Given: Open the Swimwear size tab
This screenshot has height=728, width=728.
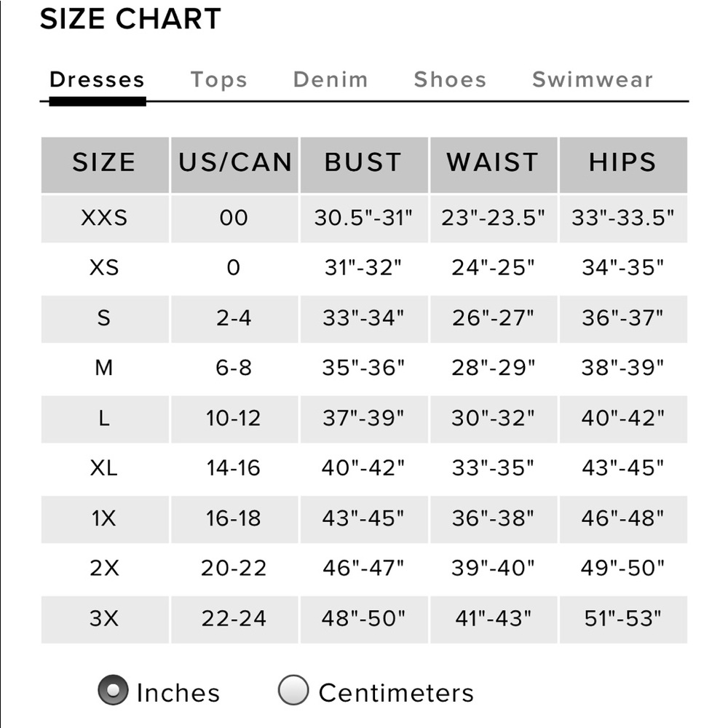Looking at the screenshot, I should point(593,79).
